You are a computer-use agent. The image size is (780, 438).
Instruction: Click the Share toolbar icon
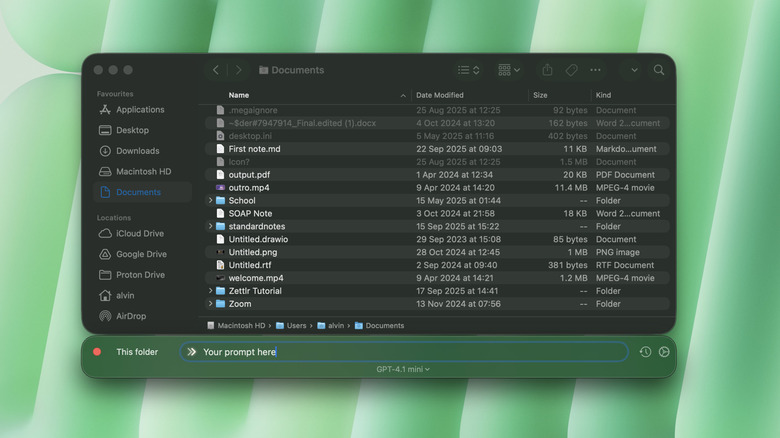[547, 70]
